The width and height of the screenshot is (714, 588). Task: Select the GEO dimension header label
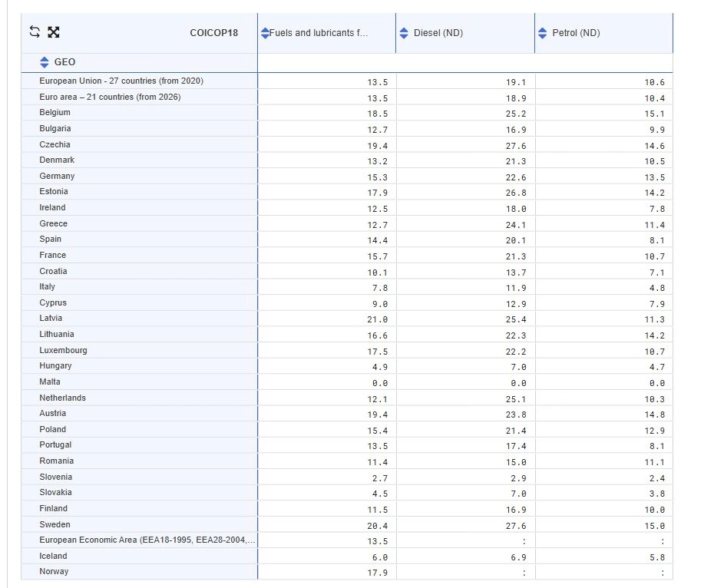tap(64, 62)
